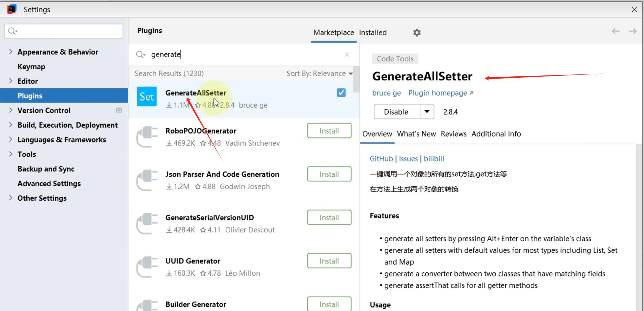This screenshot has height=311, width=644.
Task: Expand the Other Settings group
Action: click(10, 197)
